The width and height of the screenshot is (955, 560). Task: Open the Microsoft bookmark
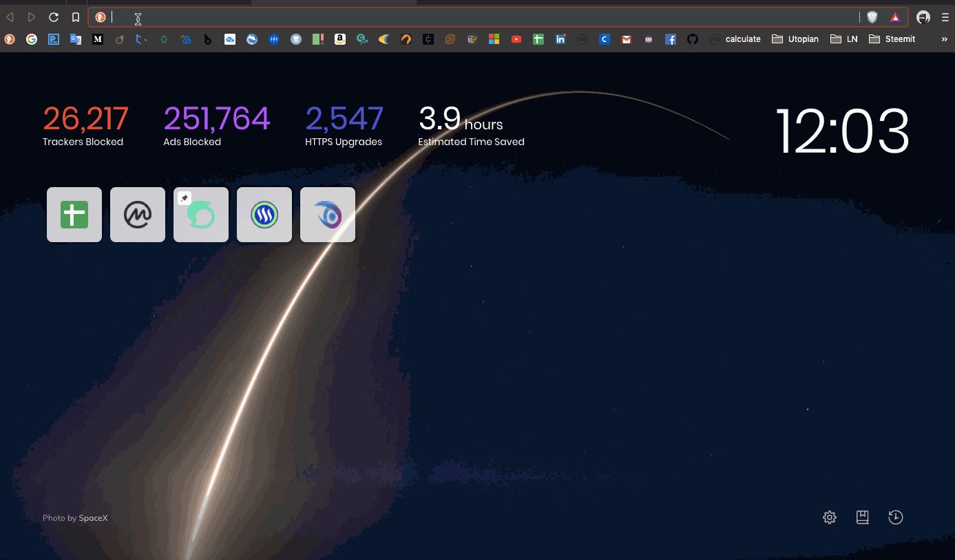(x=494, y=39)
